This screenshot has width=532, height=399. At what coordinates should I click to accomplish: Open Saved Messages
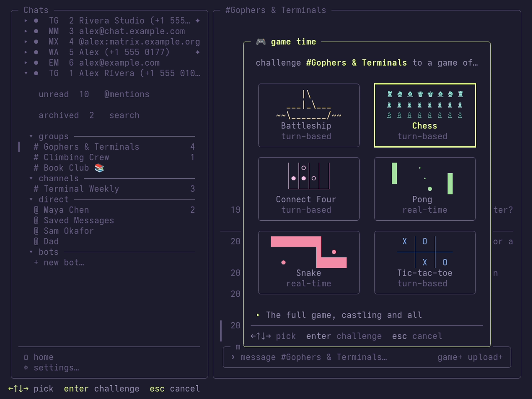coord(109,220)
